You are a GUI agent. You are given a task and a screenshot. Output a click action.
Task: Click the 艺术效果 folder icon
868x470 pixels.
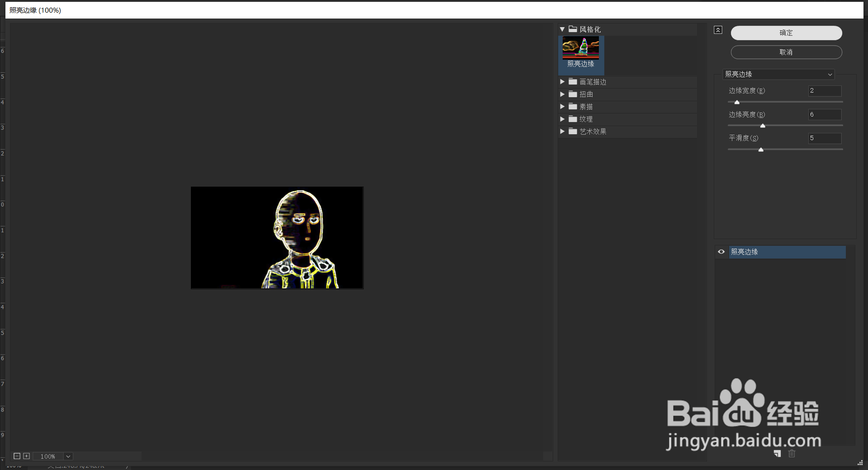tap(573, 132)
